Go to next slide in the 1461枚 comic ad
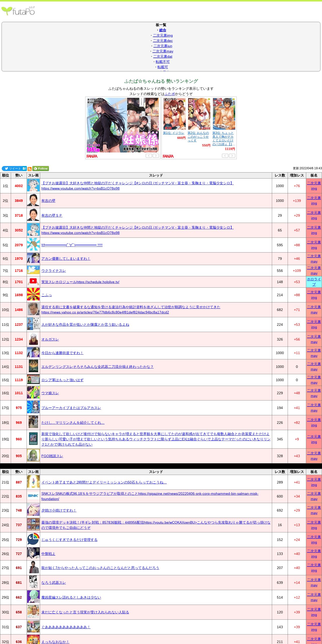The height and width of the screenshot is (644, 322). [x=156, y=156]
